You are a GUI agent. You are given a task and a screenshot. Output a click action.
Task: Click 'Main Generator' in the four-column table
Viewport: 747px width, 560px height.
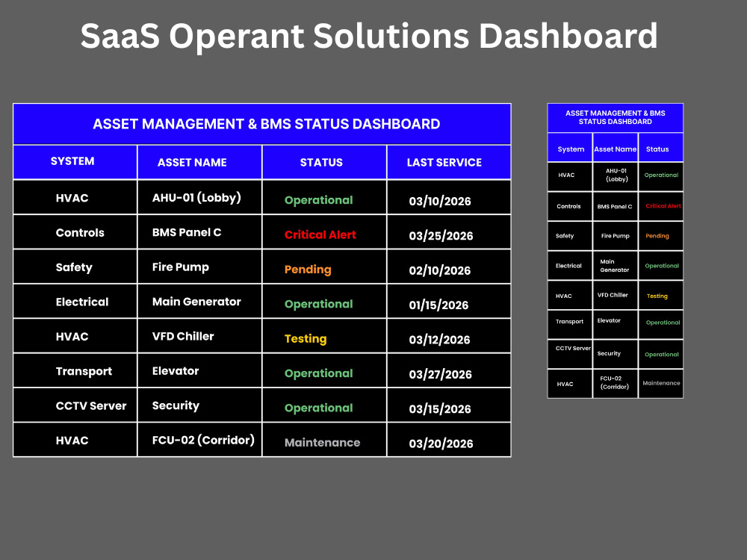[x=196, y=302]
